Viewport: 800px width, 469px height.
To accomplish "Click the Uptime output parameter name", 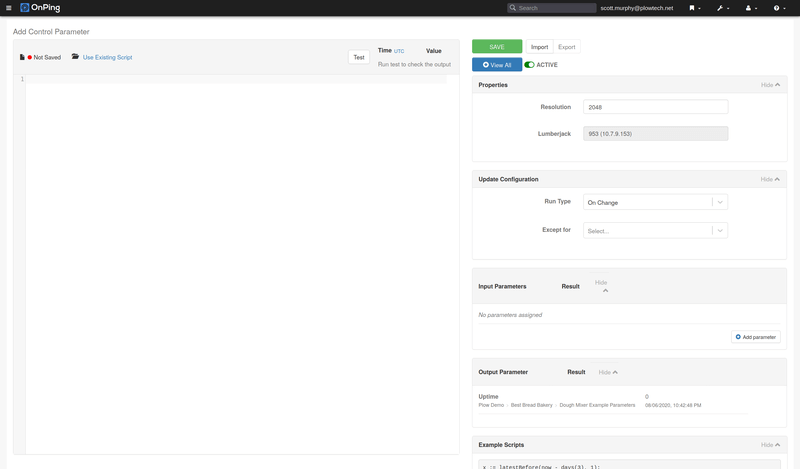I will 488,397.
